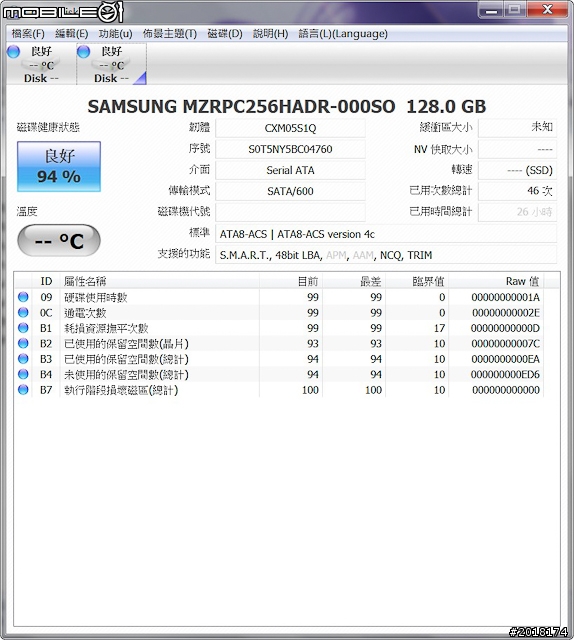Click raw value 00000000002E

tap(505, 313)
